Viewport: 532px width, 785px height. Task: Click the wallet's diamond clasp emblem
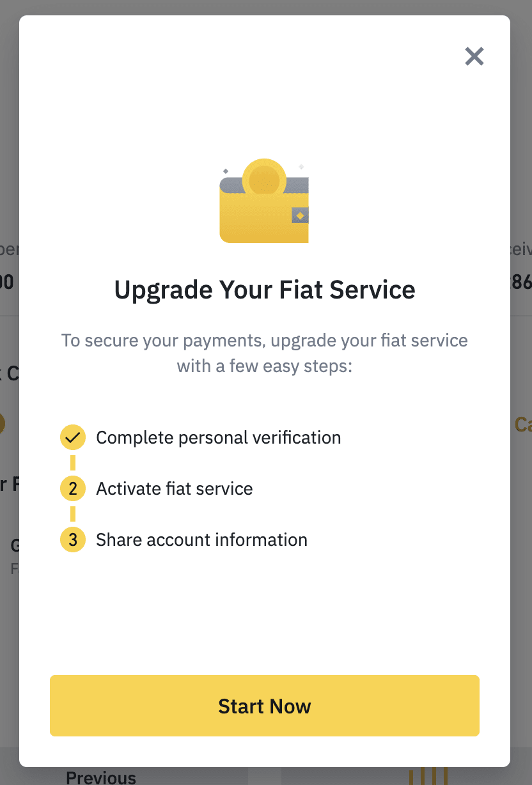tap(300, 215)
